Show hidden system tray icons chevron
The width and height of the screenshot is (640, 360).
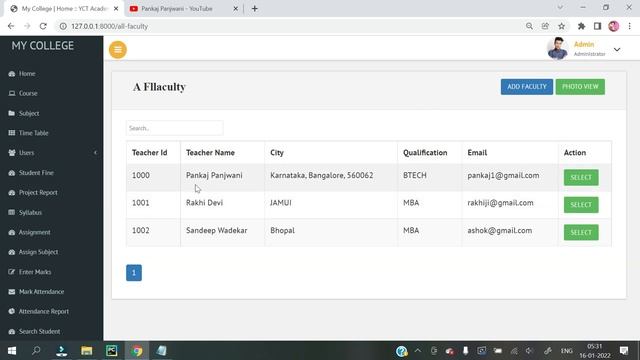(418, 351)
